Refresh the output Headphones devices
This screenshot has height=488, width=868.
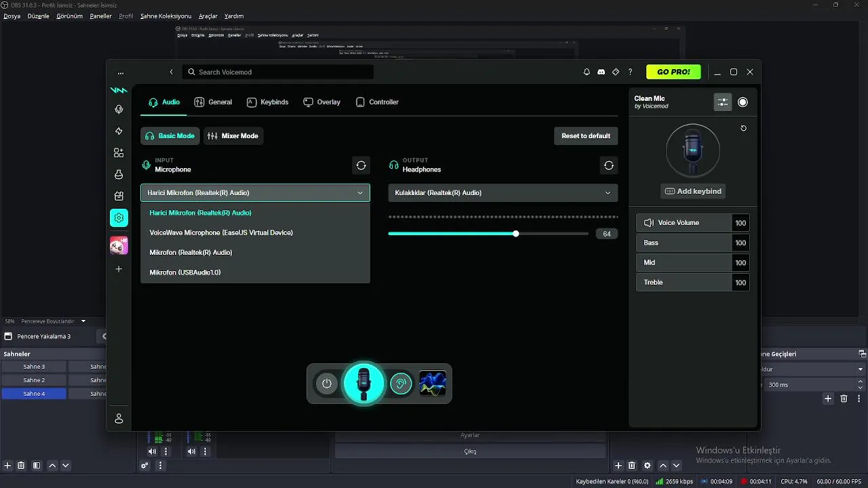click(609, 165)
